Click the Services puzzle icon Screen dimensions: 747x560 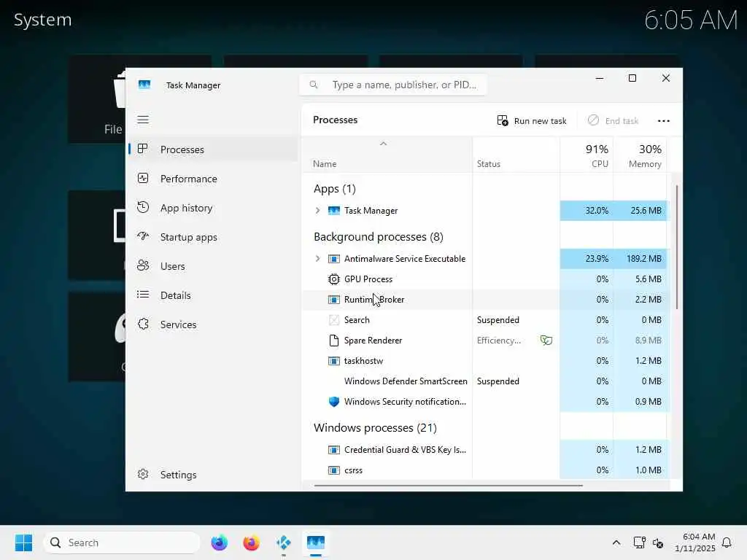(x=143, y=324)
